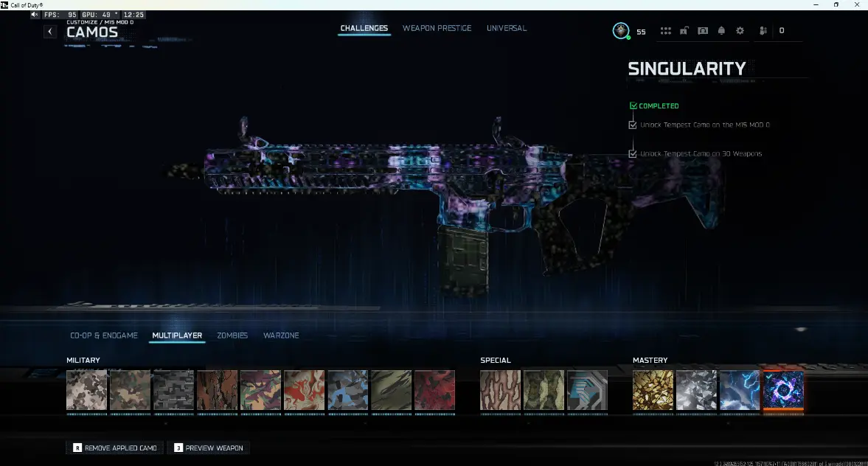Click Preview Weapon button
The width and height of the screenshot is (868, 466).
pyautogui.click(x=209, y=448)
